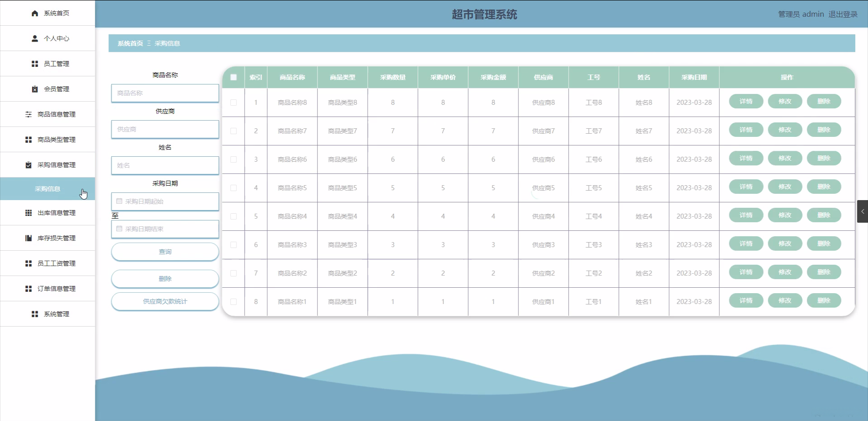Click the grid icon beside 订单信息管理

tap(28, 289)
